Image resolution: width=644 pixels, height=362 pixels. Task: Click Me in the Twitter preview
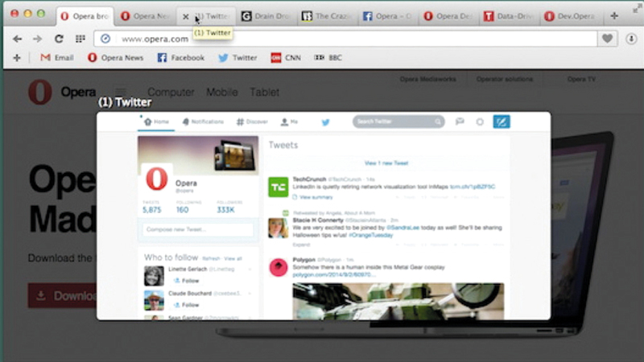(x=289, y=122)
